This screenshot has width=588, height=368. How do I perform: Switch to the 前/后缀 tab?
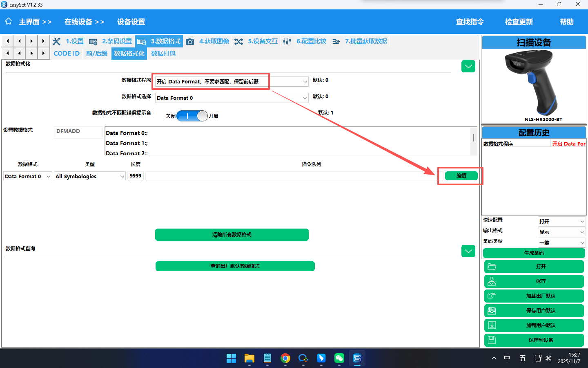click(97, 54)
